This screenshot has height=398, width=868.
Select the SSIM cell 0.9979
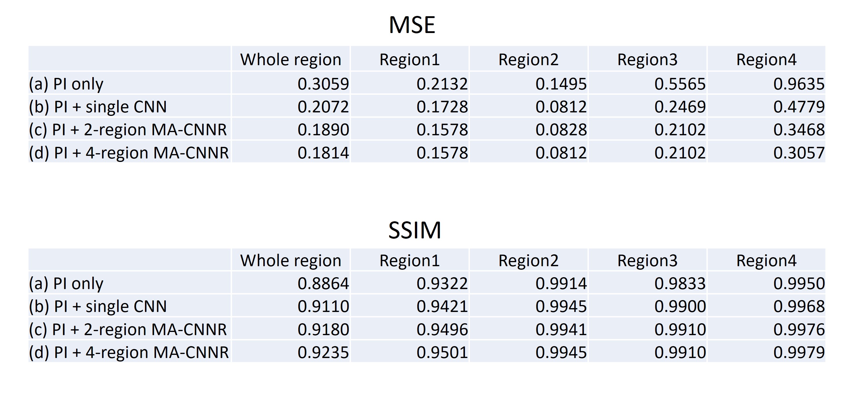click(799, 353)
